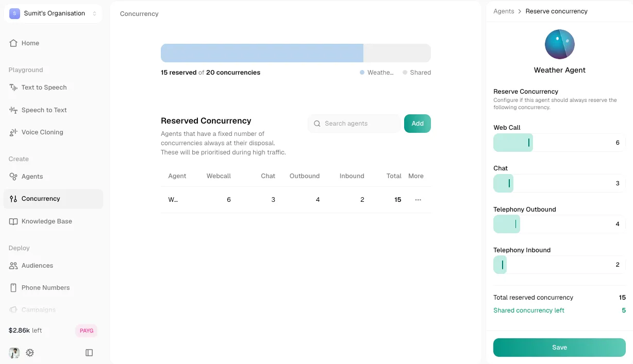Click the Phone Numbers phone icon
The image size is (633, 364).
[13, 288]
